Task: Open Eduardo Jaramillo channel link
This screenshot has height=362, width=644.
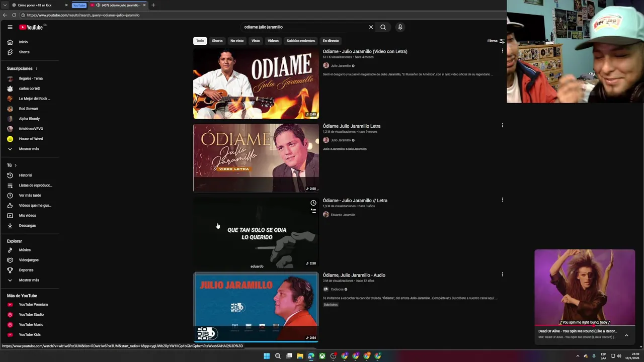Action: (x=343, y=215)
